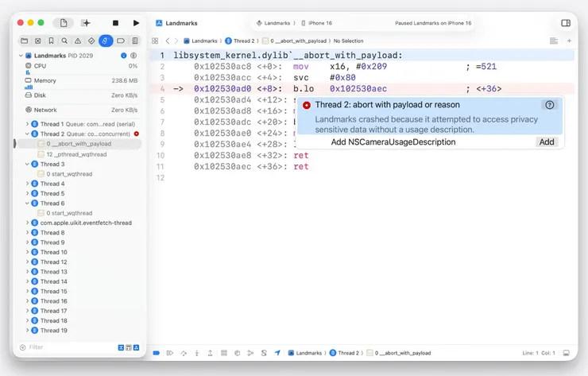Collapse Thread 3 disclosure arrow
588x376 pixels.
pyautogui.click(x=27, y=164)
